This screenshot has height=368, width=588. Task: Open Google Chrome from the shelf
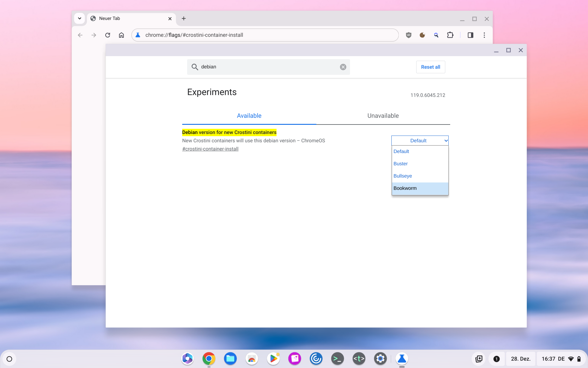[209, 358]
